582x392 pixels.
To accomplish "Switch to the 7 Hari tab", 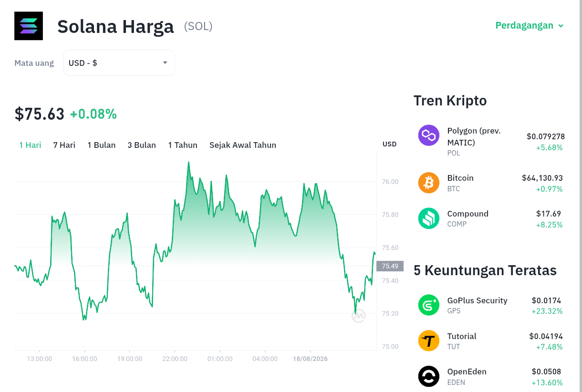I will point(64,145).
